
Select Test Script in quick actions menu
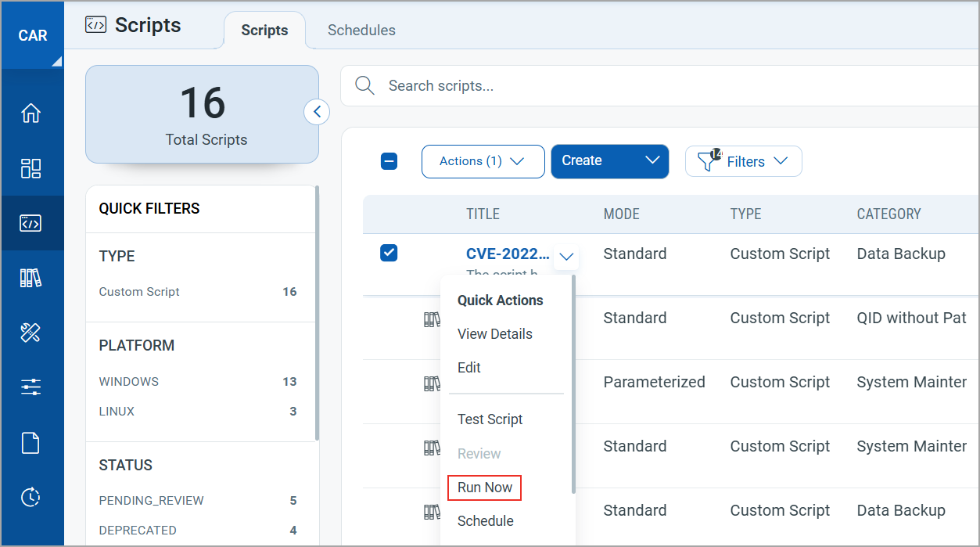pyautogui.click(x=490, y=419)
